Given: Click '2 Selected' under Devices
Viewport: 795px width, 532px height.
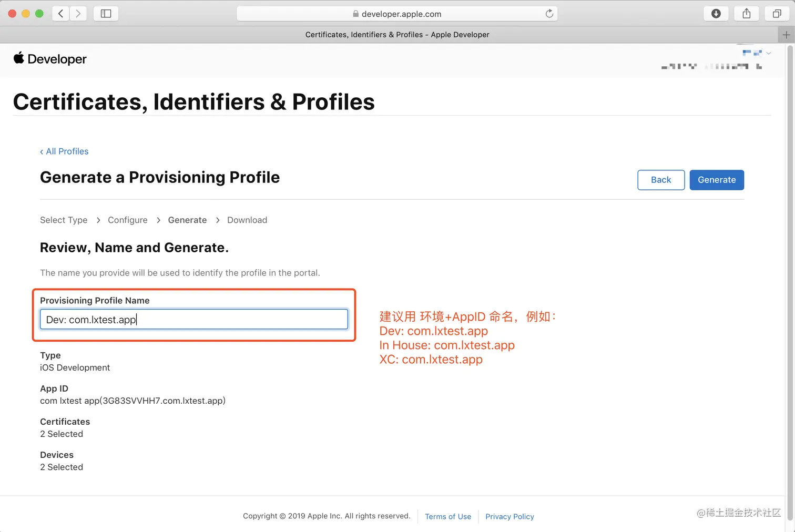Looking at the screenshot, I should (x=62, y=467).
